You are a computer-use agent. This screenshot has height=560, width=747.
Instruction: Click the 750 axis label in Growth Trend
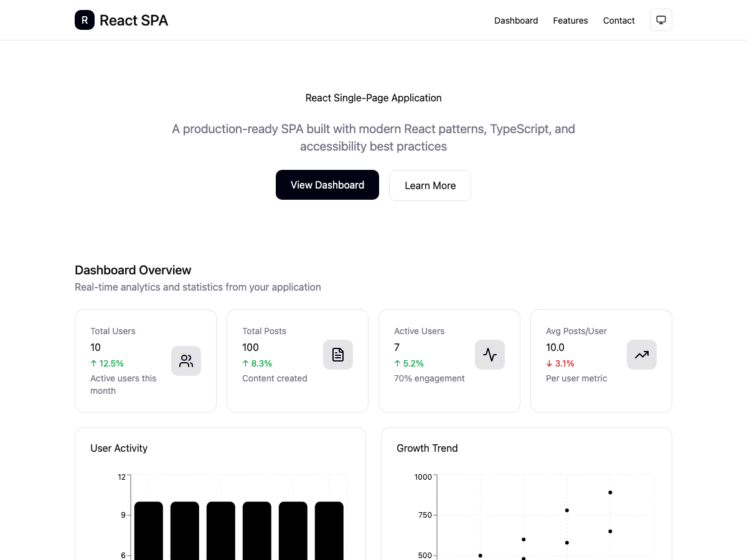coord(425,515)
